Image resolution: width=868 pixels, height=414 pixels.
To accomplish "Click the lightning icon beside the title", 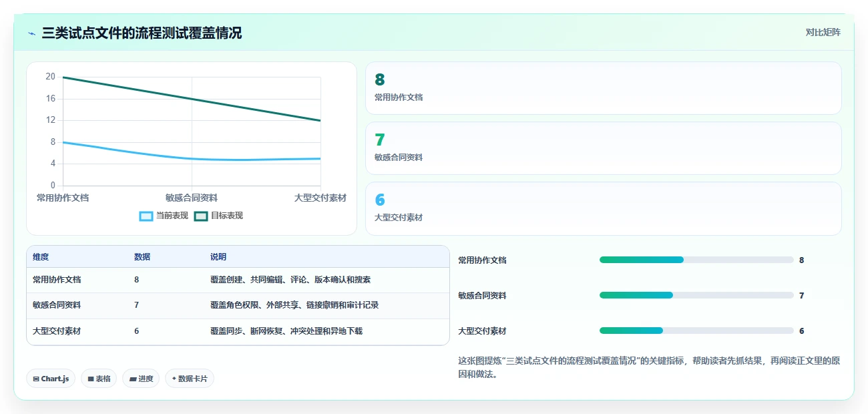I will point(31,33).
